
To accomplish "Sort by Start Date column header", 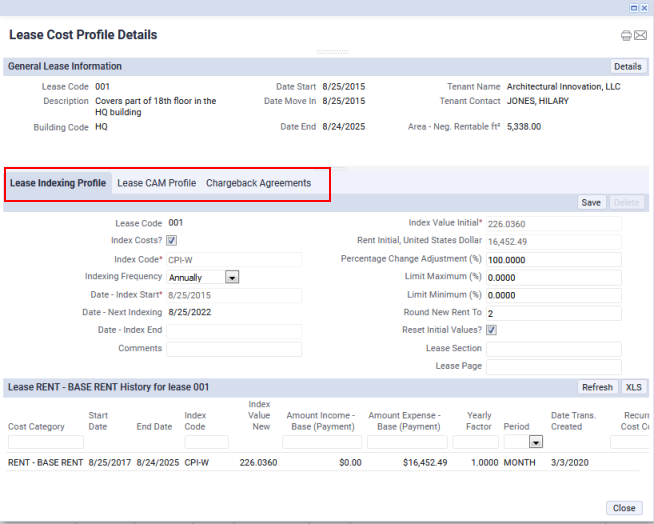I will pos(98,421).
